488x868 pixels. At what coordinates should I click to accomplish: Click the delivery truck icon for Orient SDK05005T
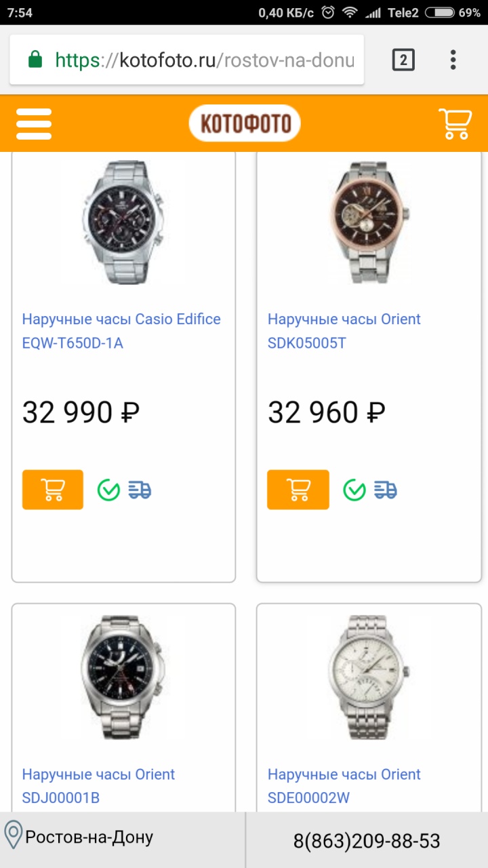point(386,490)
